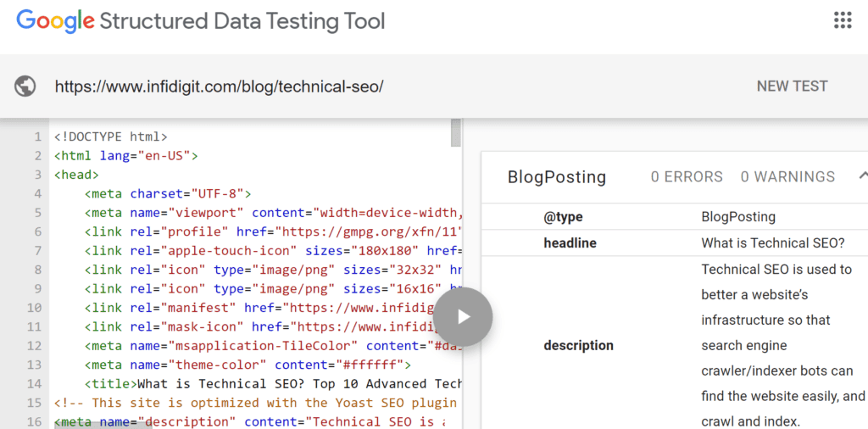Click line number 14 in the gutter

coord(34,384)
